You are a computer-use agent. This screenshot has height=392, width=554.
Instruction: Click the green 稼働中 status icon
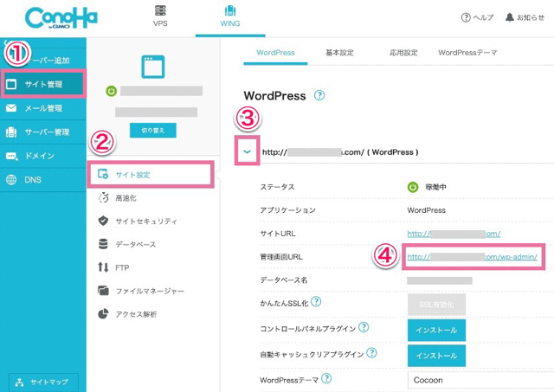click(413, 187)
